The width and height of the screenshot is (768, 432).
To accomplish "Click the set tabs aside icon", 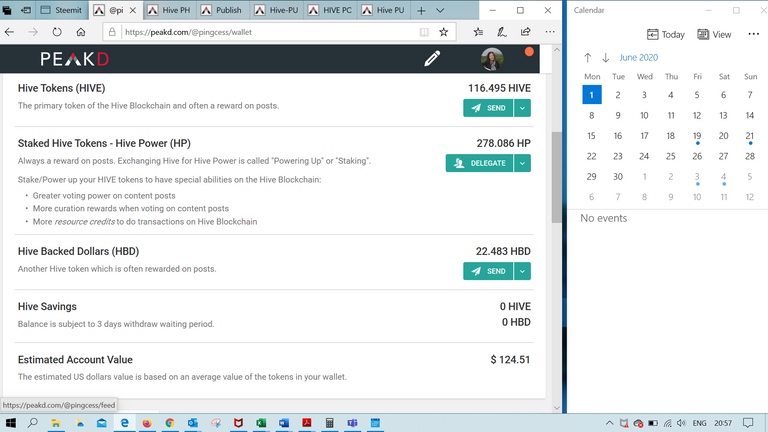I will [26, 10].
